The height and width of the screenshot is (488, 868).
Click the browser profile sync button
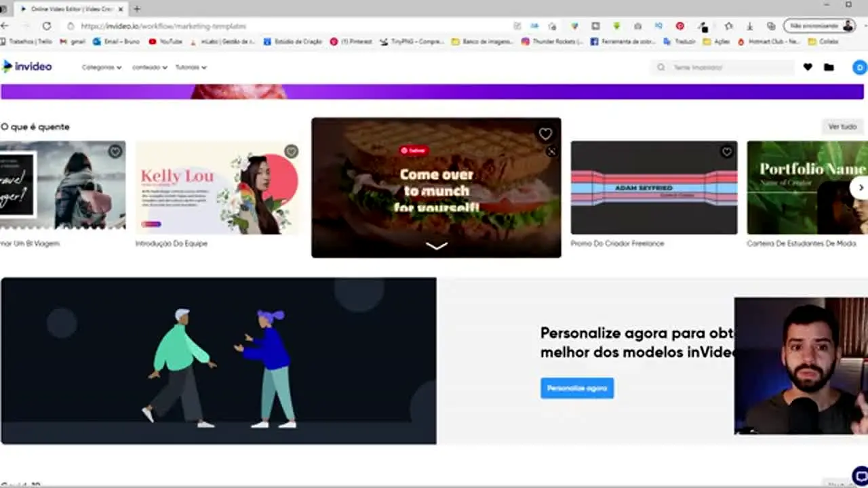tap(819, 26)
